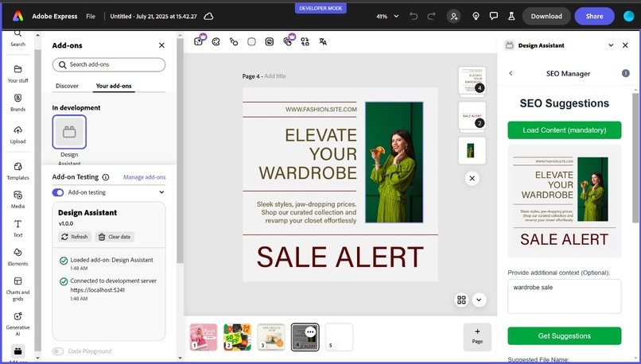
Task: Click the invite collaborators icon
Action: point(454,17)
